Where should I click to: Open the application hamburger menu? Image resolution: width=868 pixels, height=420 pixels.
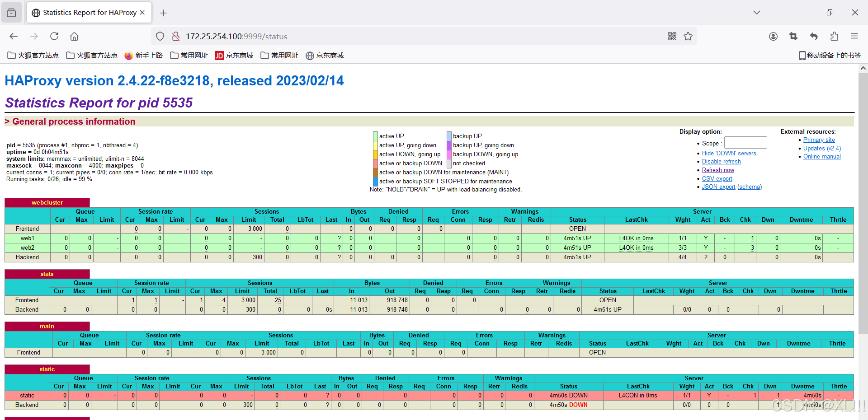(854, 37)
